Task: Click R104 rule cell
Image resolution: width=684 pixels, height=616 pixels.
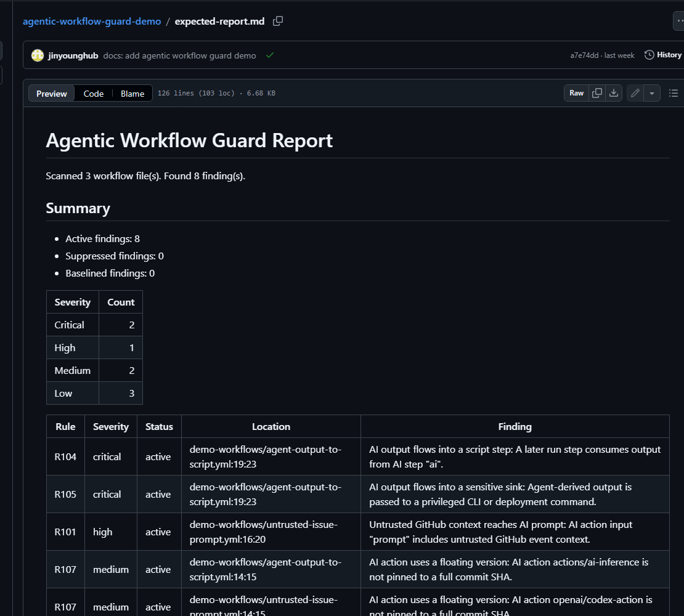Action: [x=65, y=456]
